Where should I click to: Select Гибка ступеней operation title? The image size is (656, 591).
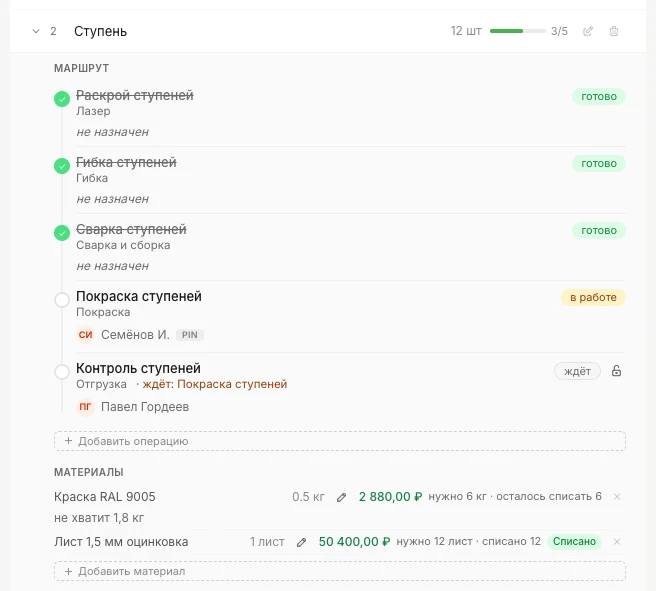(126, 162)
